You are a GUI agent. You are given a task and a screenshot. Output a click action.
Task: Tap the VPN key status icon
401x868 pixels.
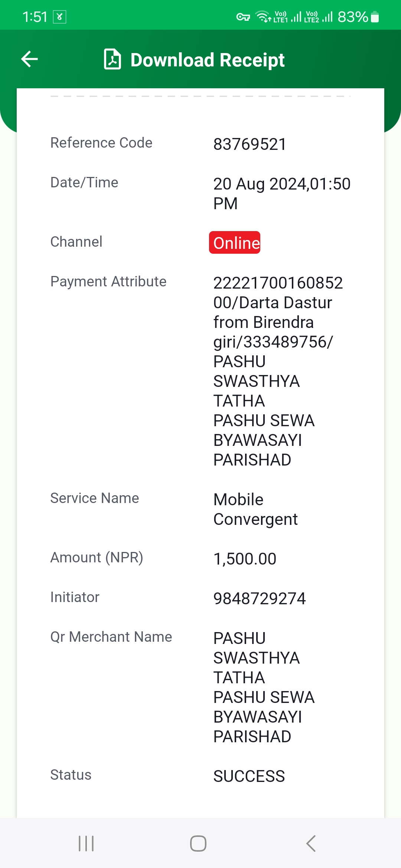243,17
